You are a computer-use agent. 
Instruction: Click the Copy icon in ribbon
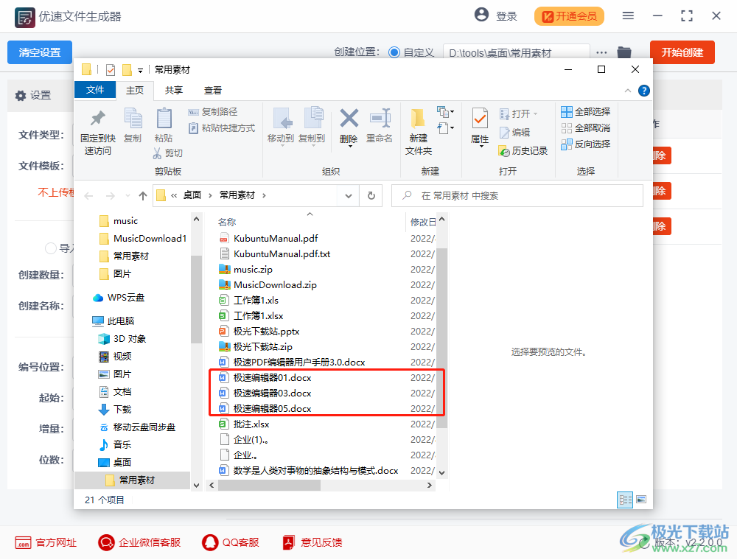coord(133,117)
